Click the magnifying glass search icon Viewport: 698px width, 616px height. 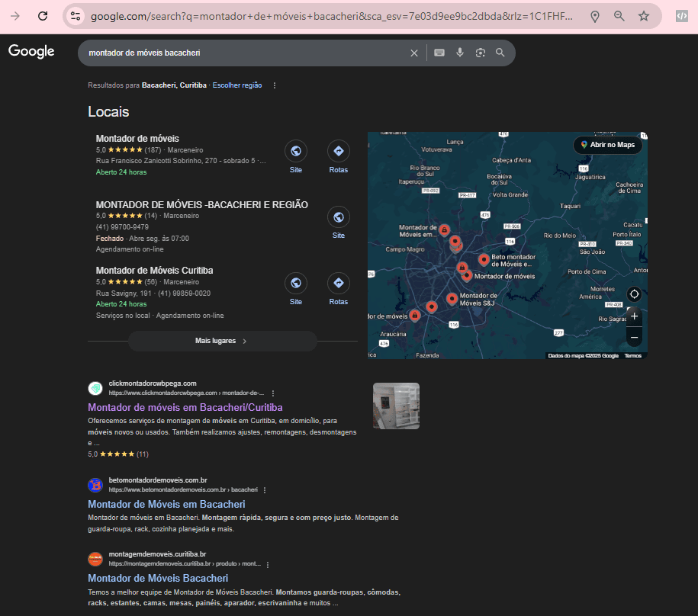pyautogui.click(x=500, y=53)
